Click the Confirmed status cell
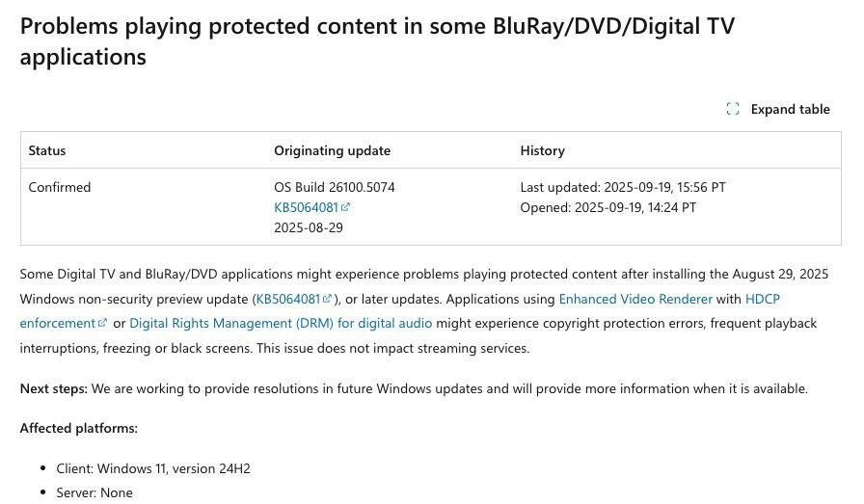Image resolution: width=864 pixels, height=504 pixels. click(60, 187)
